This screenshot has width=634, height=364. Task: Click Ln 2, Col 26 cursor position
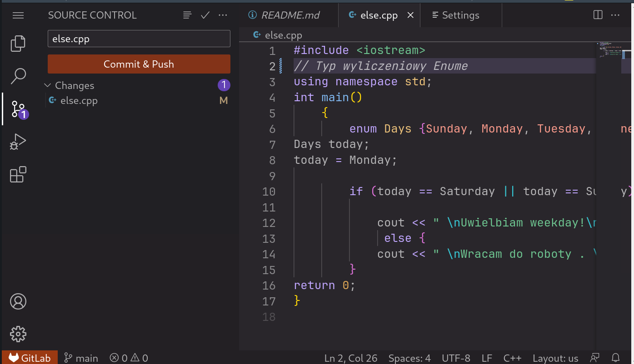[351, 358]
